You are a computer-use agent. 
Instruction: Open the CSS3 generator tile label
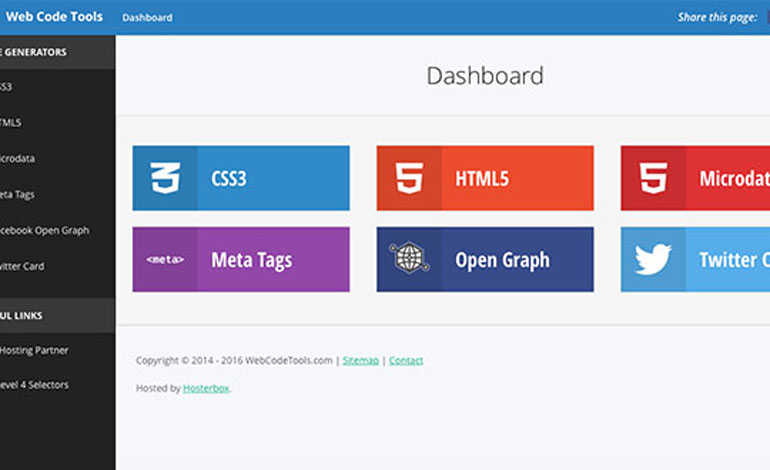[229, 178]
